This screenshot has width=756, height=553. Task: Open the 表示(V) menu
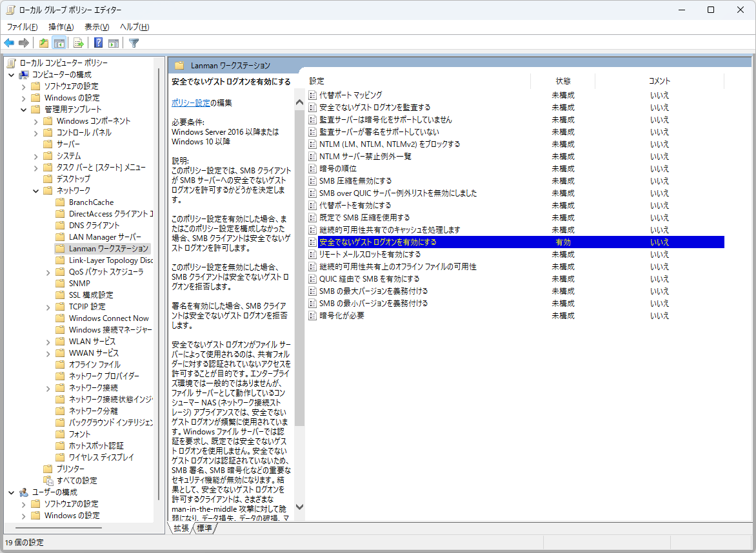click(97, 27)
